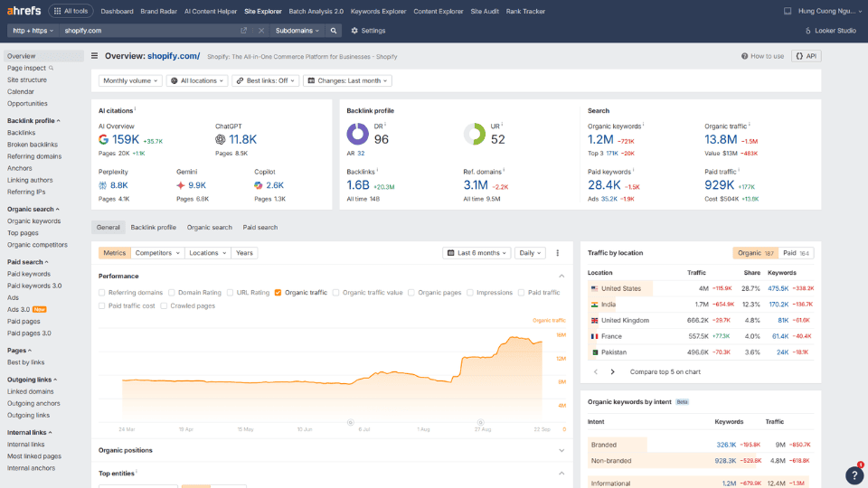
Task: Click the United States flag icon
Action: (595, 288)
